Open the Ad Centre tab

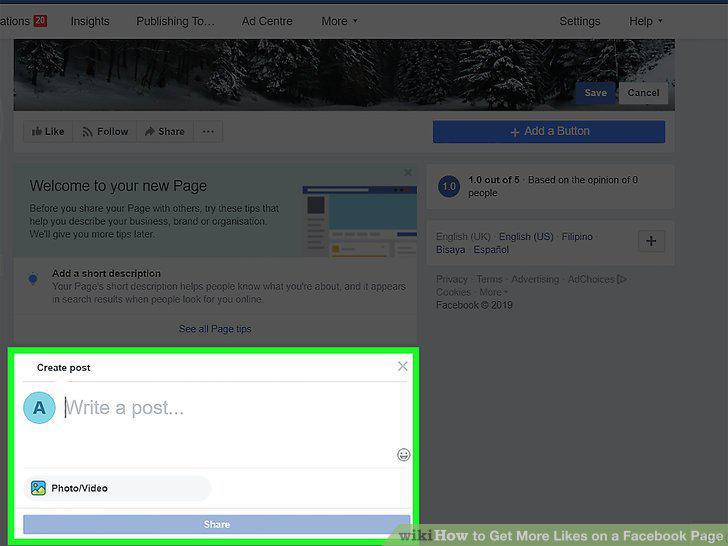(267, 21)
